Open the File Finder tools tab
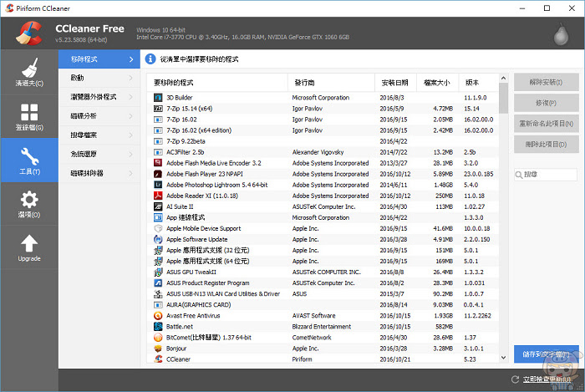 [x=99, y=135]
